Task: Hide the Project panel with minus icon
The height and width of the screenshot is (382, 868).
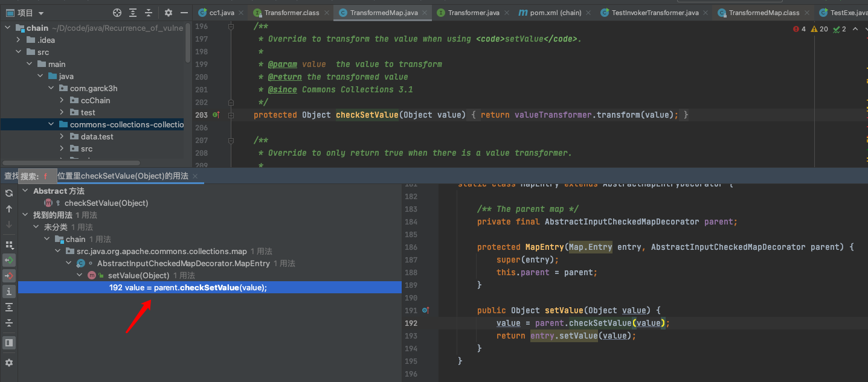Action: click(184, 13)
